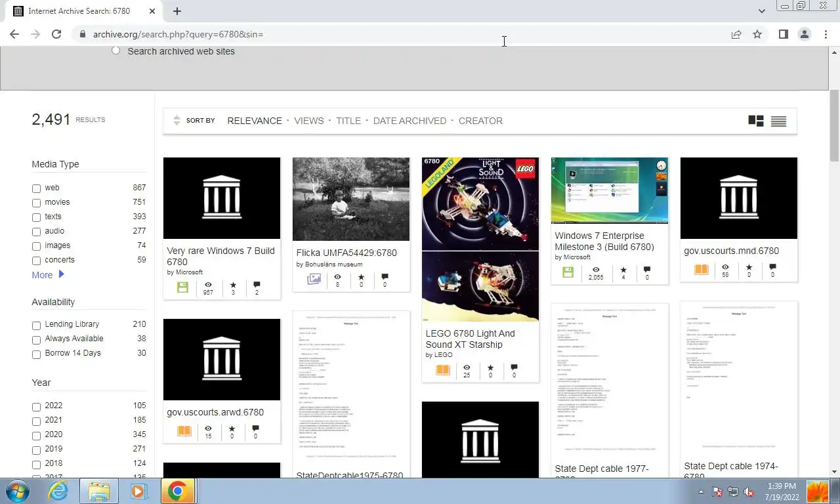Sort results by Date Archived
The height and width of the screenshot is (504, 840).
409,121
